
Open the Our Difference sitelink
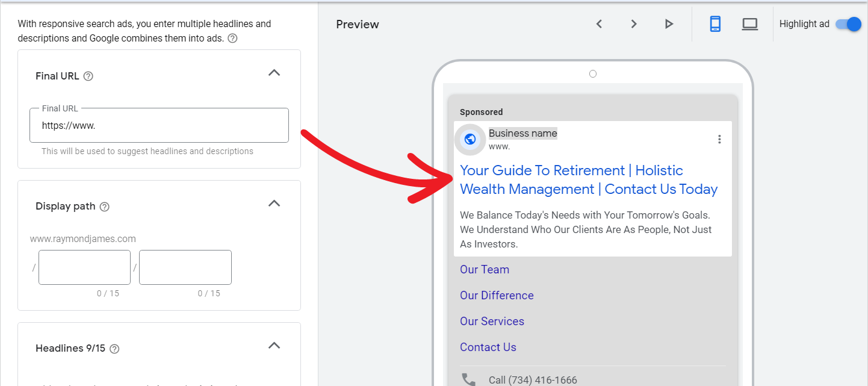[x=497, y=296]
